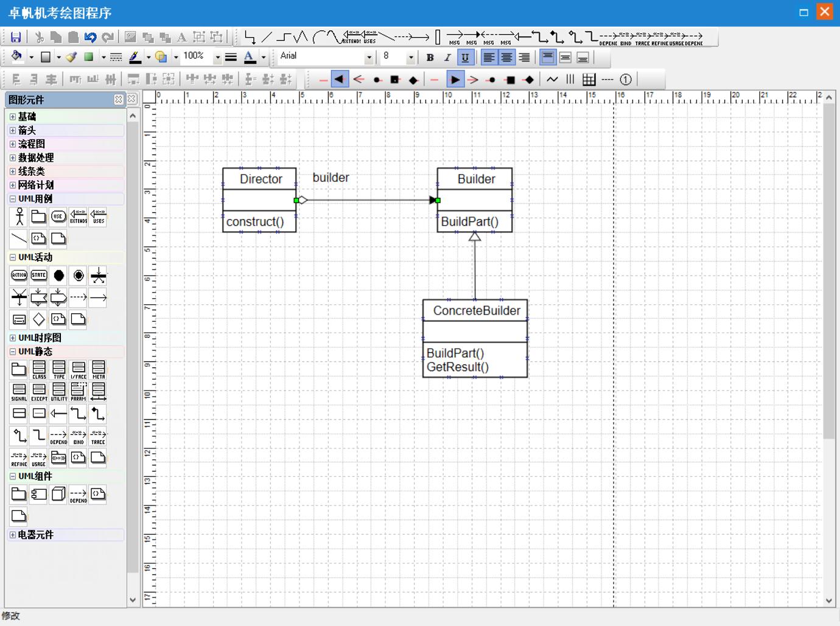This screenshot has height=626, width=840.
Task: Expand the 箭头 shape category
Action: point(13,130)
